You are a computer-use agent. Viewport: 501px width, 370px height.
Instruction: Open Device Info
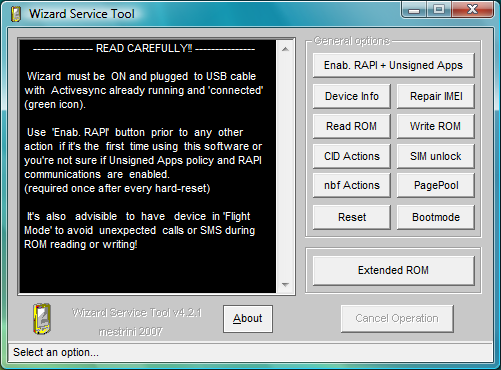tap(352, 96)
